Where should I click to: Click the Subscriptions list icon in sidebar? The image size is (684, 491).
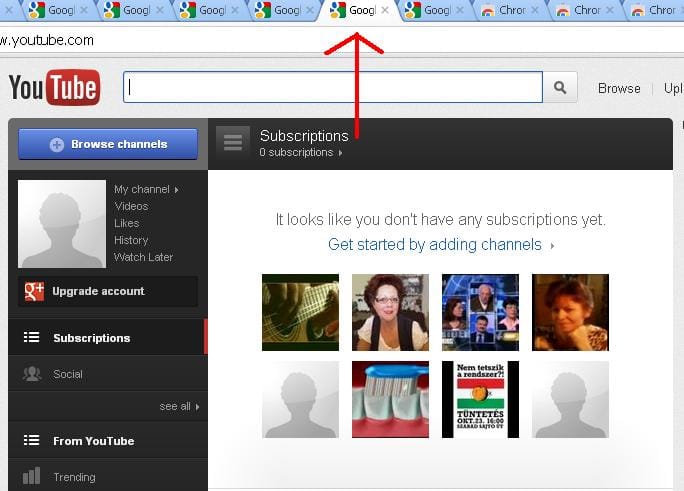tap(31, 338)
